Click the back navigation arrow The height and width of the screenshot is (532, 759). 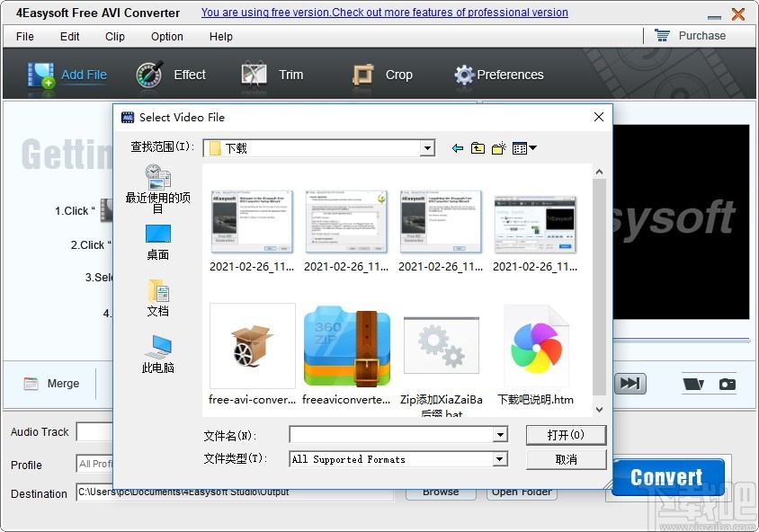457,147
